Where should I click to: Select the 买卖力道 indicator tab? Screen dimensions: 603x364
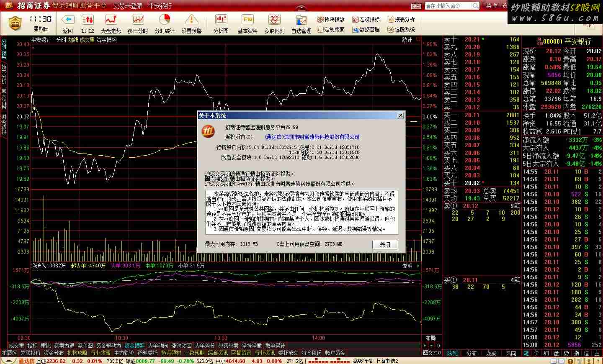click(64, 346)
